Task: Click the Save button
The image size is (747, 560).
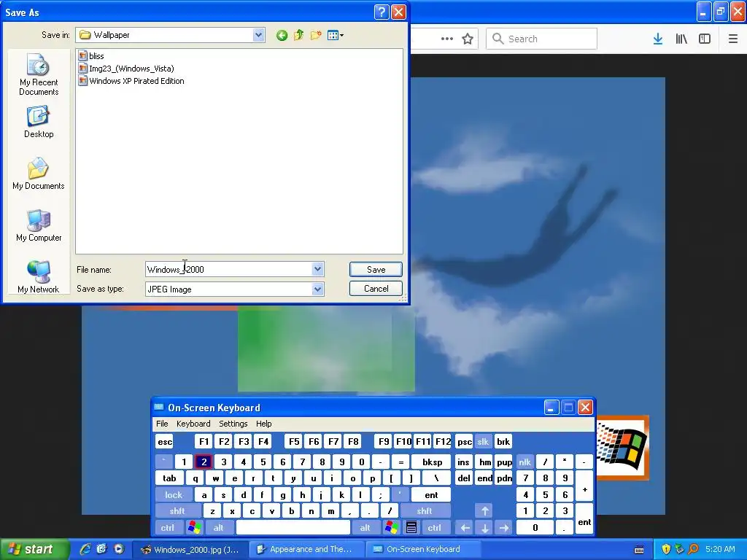Action: coord(376,270)
